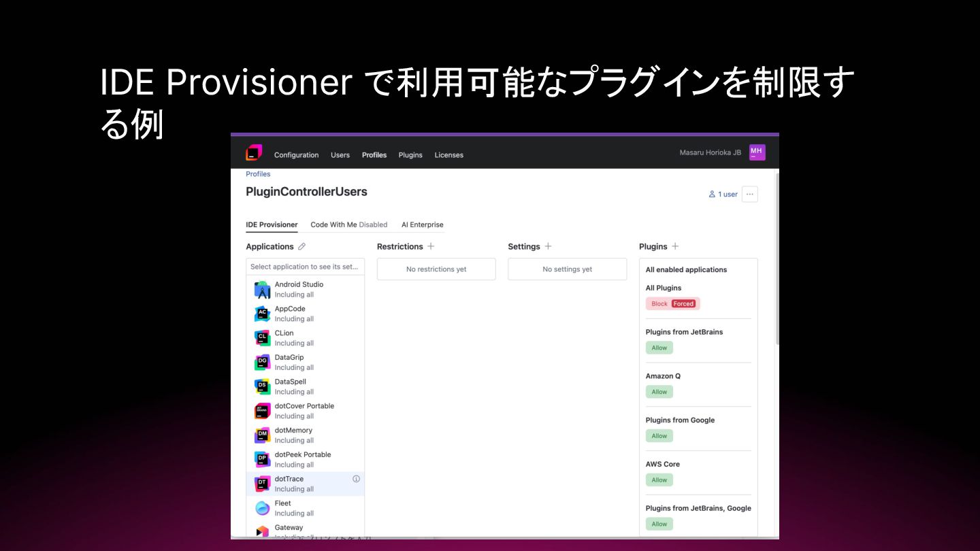Navigate to the Plugins page

click(x=410, y=155)
